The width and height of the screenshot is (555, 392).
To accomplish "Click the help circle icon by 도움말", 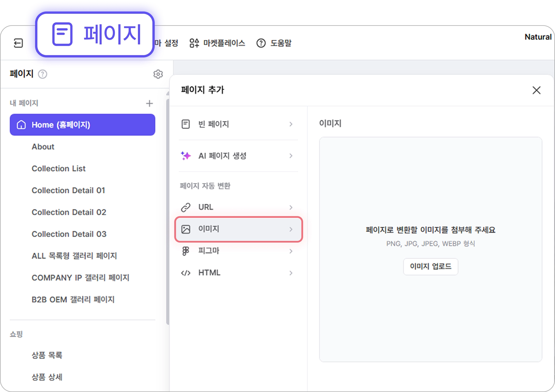I will click(261, 43).
